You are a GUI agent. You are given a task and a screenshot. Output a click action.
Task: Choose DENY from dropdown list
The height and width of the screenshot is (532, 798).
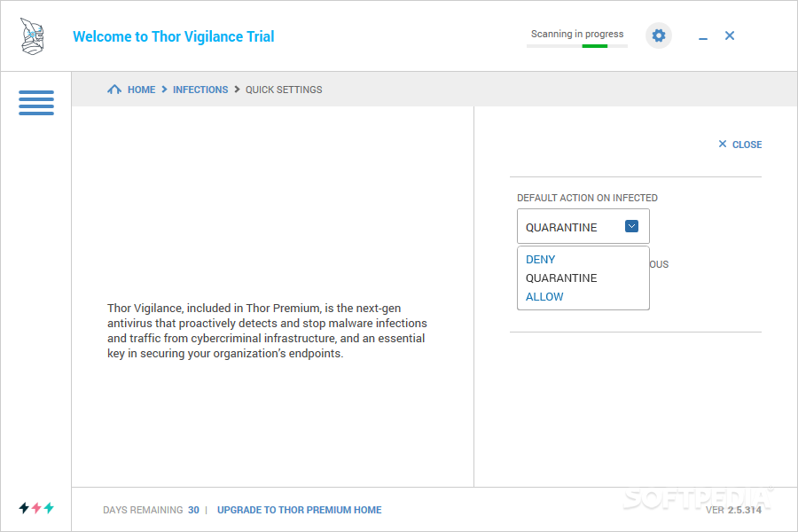pos(541,260)
